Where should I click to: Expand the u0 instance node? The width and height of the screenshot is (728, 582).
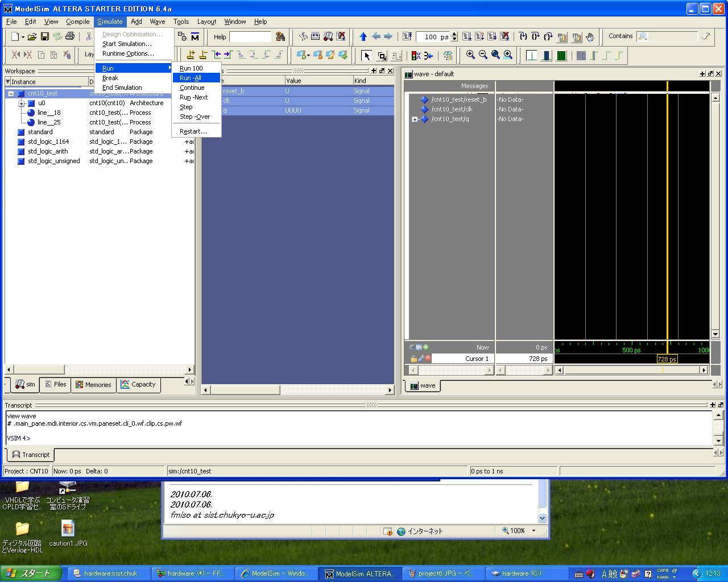(21, 103)
